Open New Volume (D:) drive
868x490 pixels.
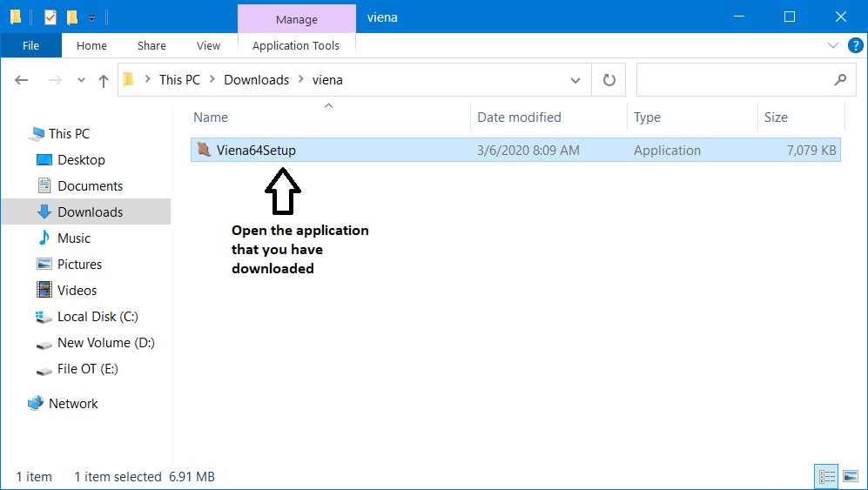tap(105, 343)
